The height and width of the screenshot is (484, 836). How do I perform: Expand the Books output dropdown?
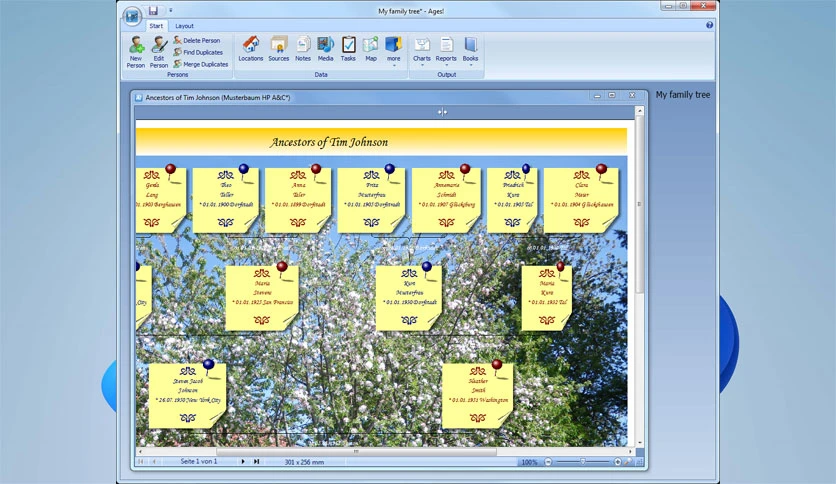click(470, 51)
